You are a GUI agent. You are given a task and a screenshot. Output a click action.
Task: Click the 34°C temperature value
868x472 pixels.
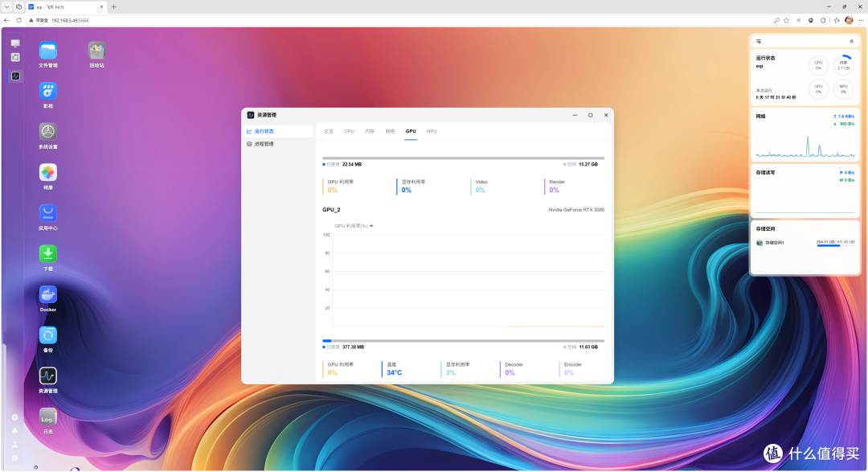(x=394, y=373)
